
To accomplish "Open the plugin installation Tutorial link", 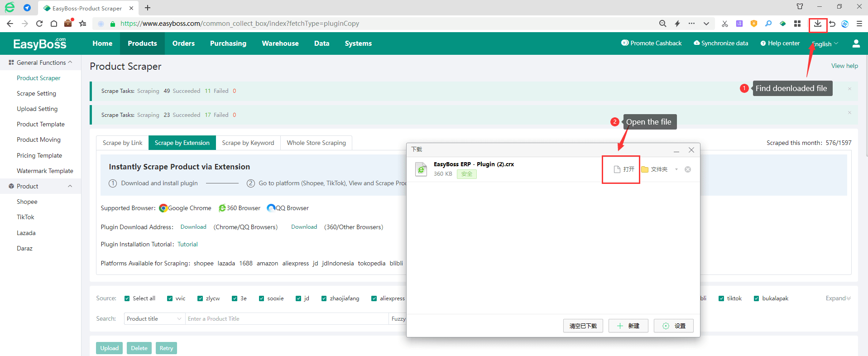I will coord(187,244).
